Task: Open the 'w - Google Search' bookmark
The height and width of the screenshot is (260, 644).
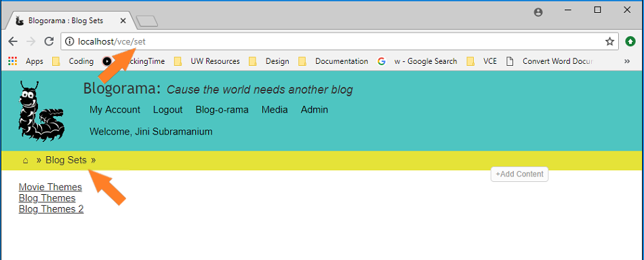Action: click(418, 61)
